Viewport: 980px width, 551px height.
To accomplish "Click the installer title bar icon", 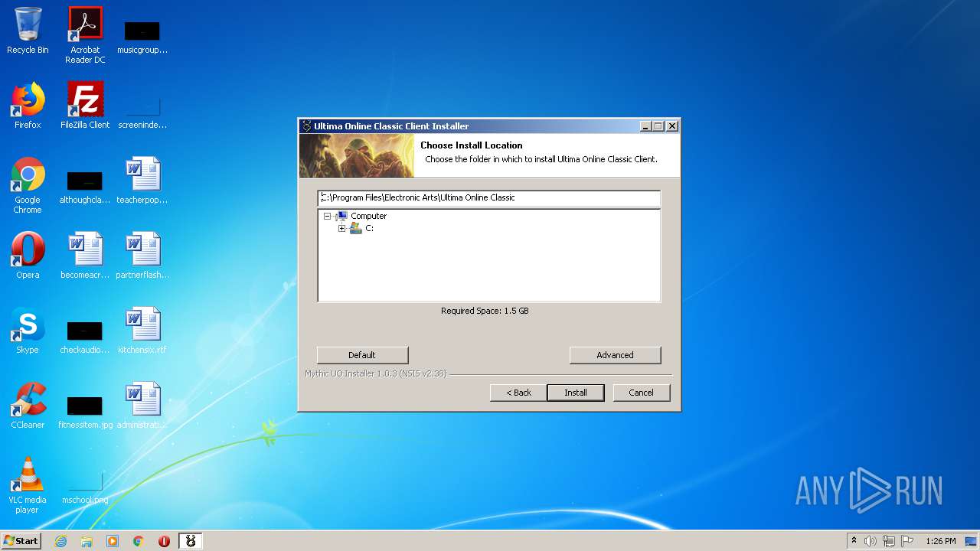I will click(306, 126).
